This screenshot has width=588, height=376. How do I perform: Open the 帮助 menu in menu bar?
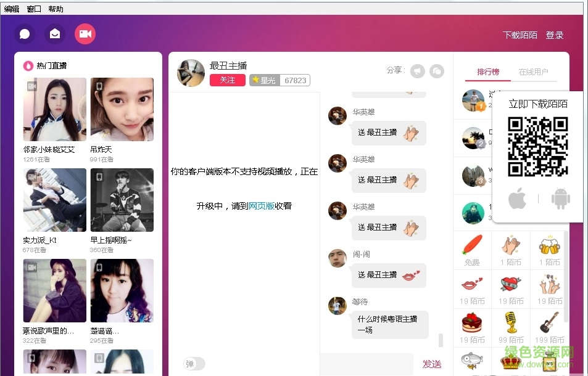(x=54, y=9)
